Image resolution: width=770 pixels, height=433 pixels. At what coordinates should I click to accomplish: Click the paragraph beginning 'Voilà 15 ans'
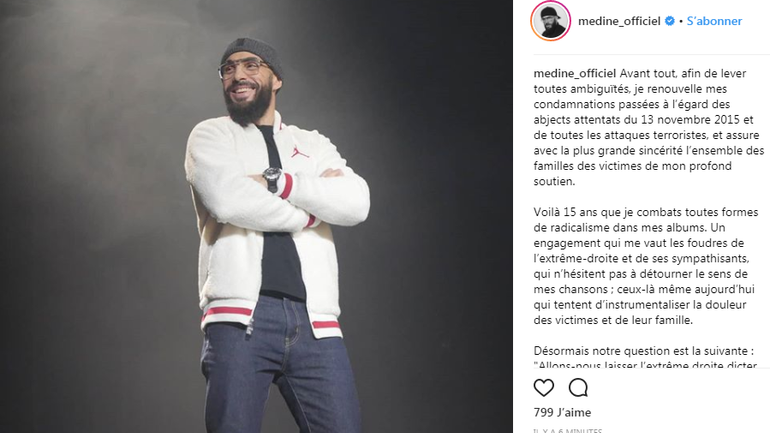pos(646,266)
